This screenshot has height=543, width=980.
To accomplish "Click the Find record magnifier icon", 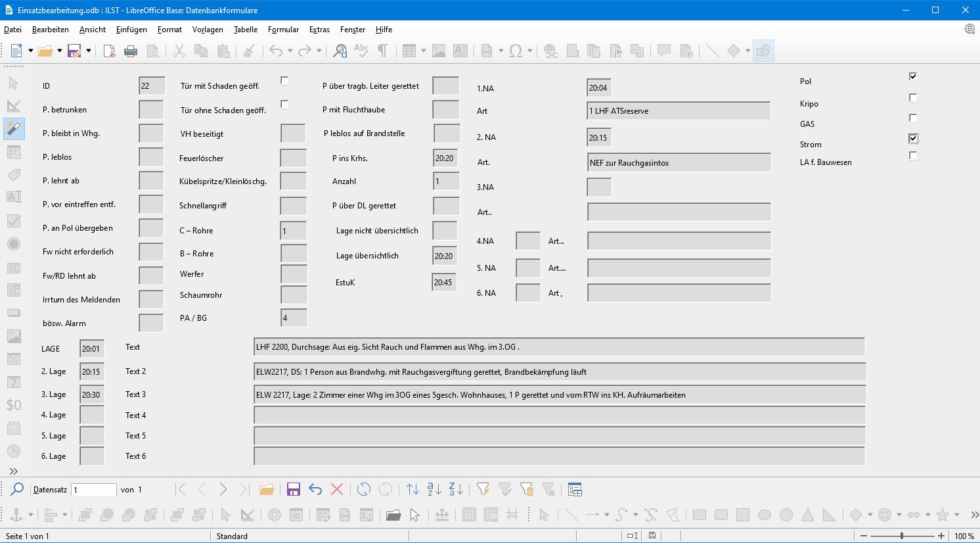I will (x=17, y=490).
